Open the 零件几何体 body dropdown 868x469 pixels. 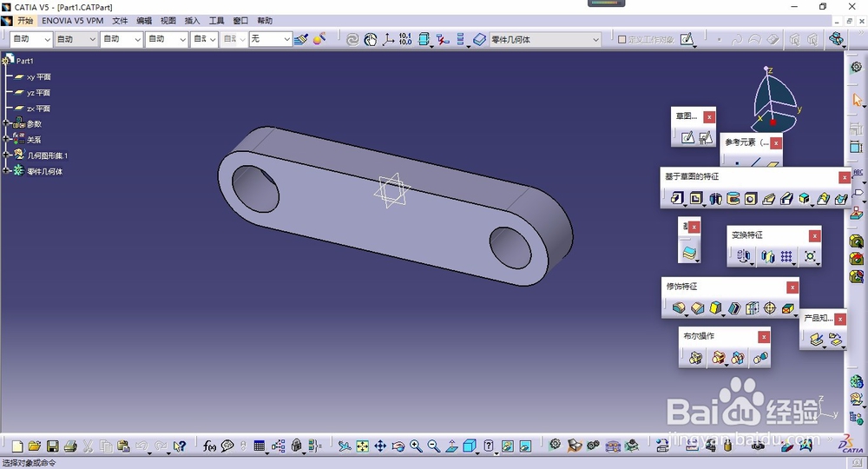pyautogui.click(x=595, y=39)
